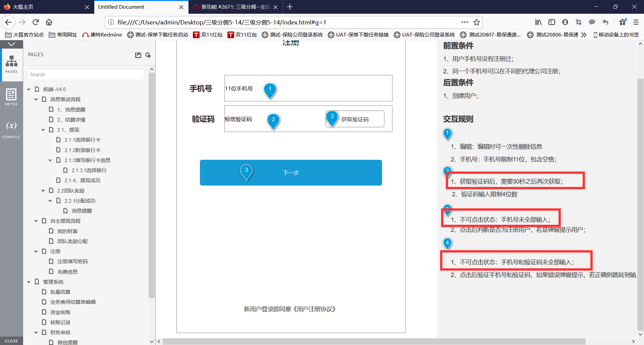644x345 pixels.
Task: Open the 移动设备上的书签 bookmark
Action: click(x=616, y=35)
